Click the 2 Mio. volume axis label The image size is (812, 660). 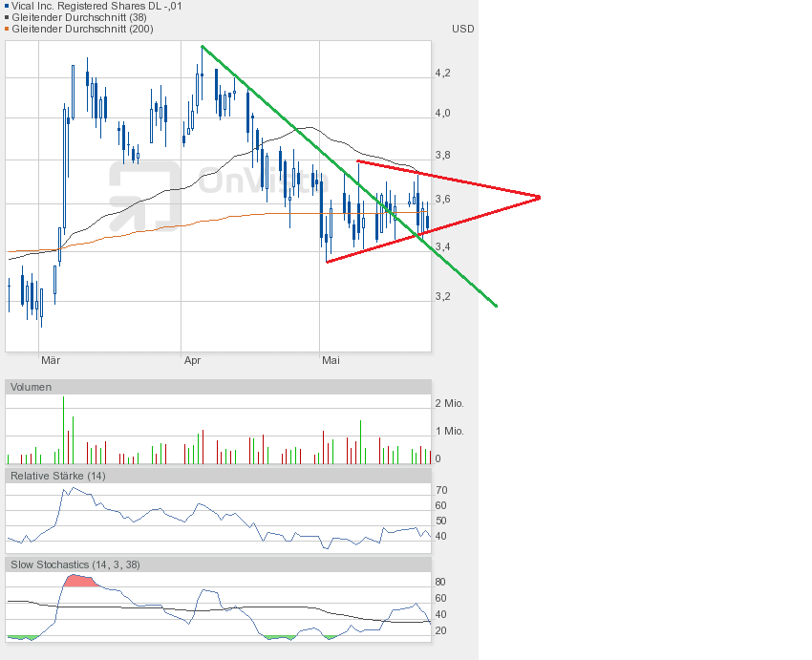coord(450,403)
